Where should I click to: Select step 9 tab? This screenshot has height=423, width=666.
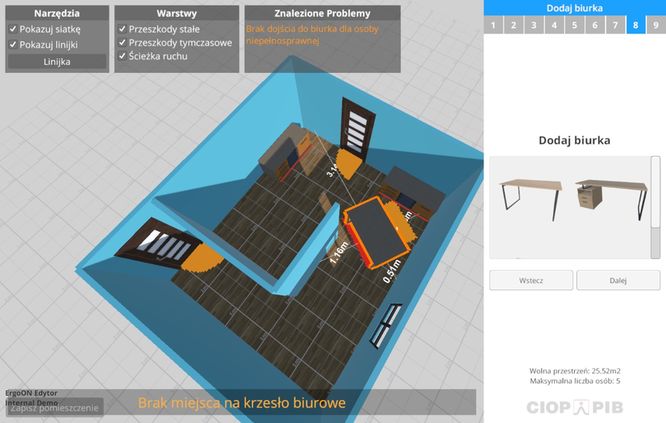click(x=654, y=25)
